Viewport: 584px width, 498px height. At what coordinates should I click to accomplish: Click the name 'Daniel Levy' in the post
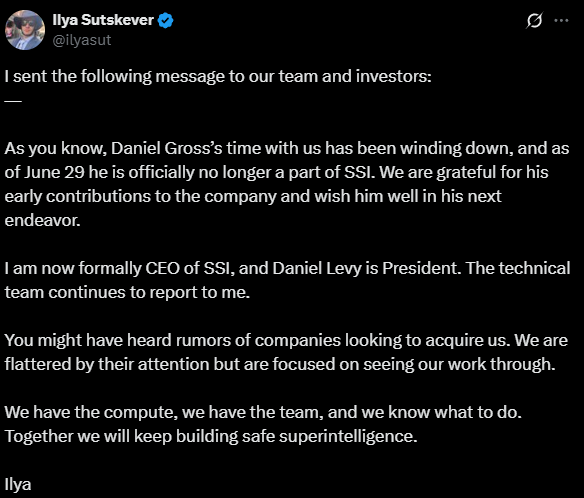pyautogui.click(x=317, y=268)
